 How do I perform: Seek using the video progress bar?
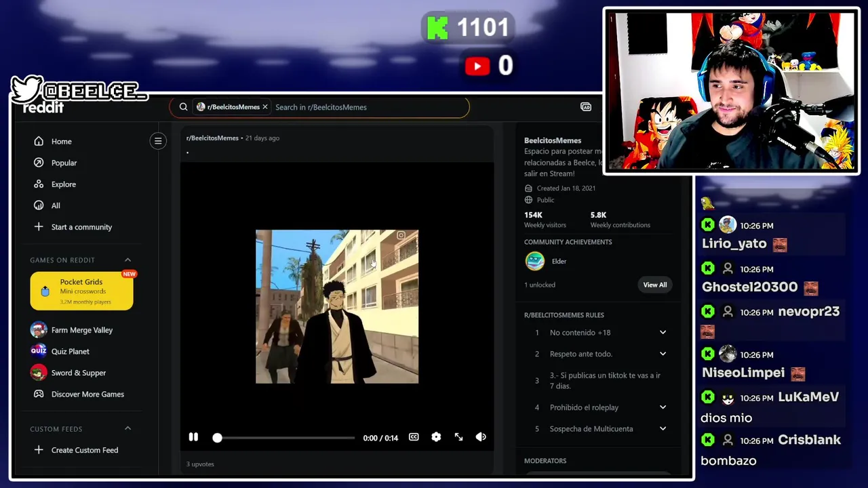tap(285, 438)
